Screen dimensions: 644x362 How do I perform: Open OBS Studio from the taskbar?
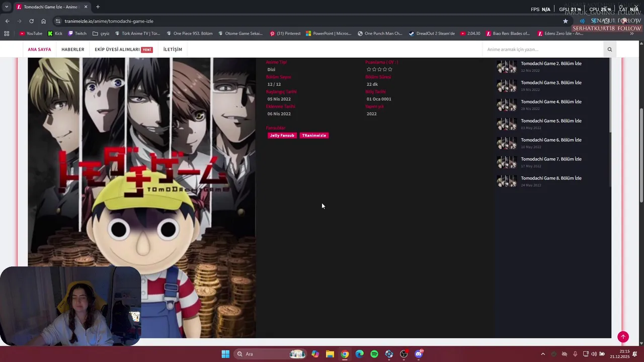coord(404,354)
